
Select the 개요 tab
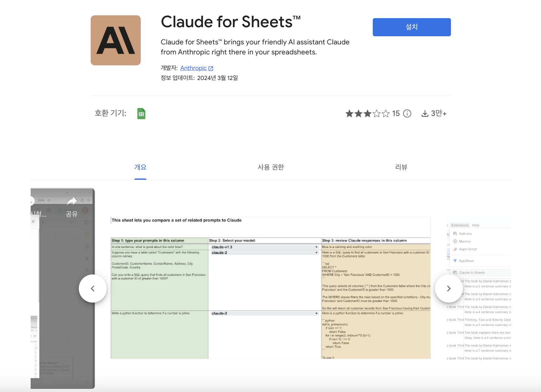coord(140,167)
